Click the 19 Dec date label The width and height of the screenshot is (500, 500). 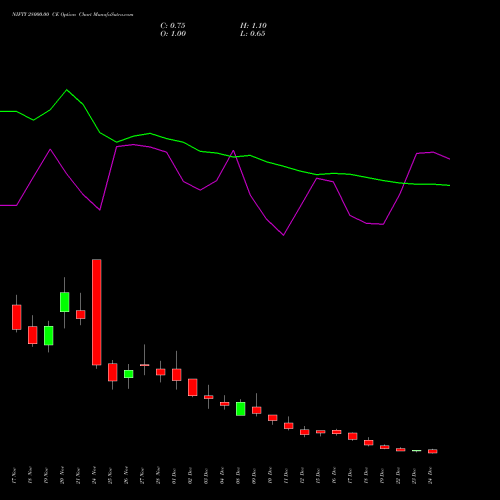tap(382, 476)
